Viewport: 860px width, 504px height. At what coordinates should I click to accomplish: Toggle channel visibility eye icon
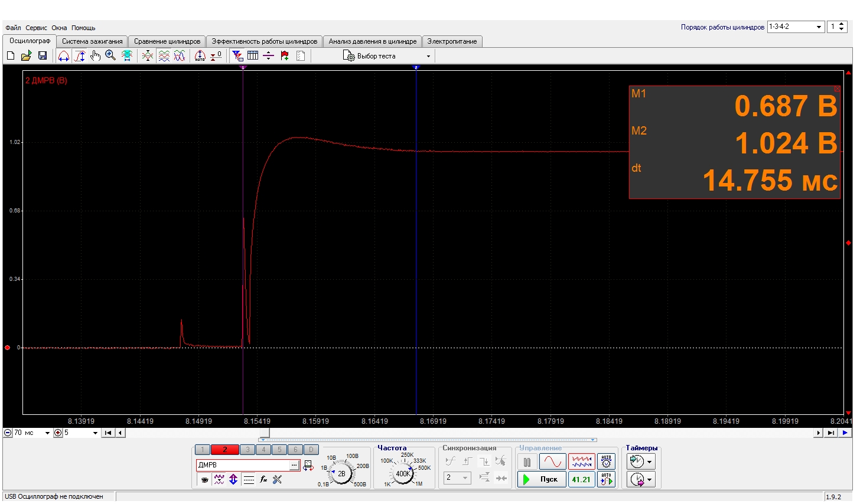(204, 479)
